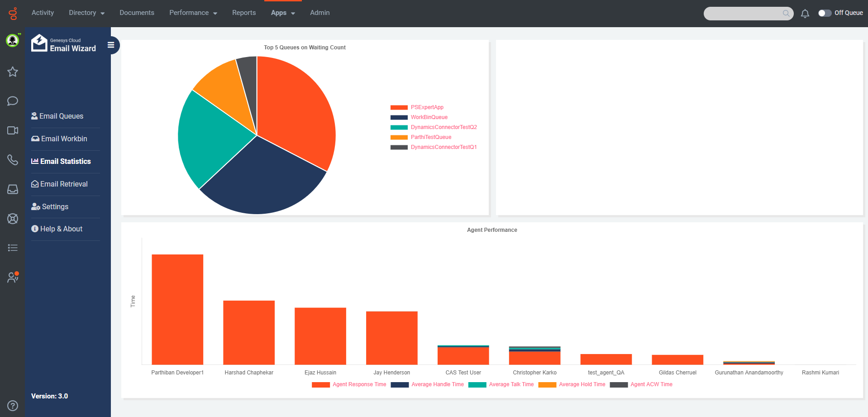This screenshot has height=417, width=868.
Task: Hide Agent Response Time series in legend
Action: pos(359,384)
